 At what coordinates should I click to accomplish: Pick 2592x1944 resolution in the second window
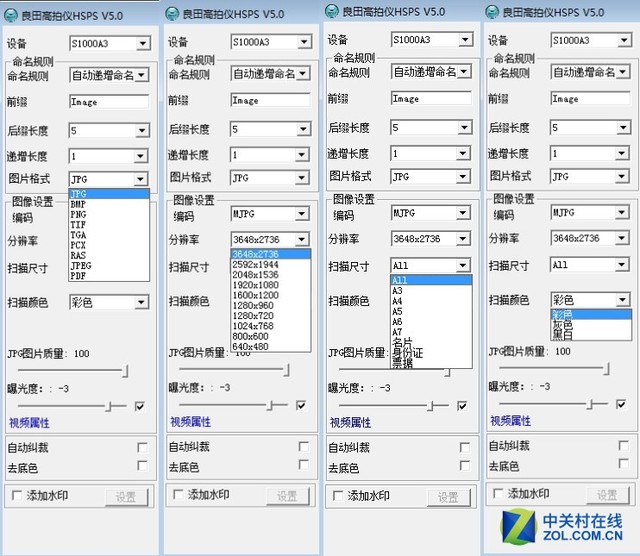pos(271,265)
